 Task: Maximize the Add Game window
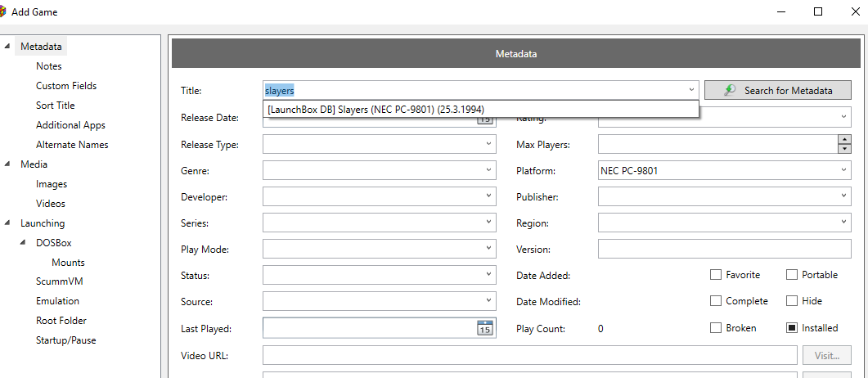(817, 11)
